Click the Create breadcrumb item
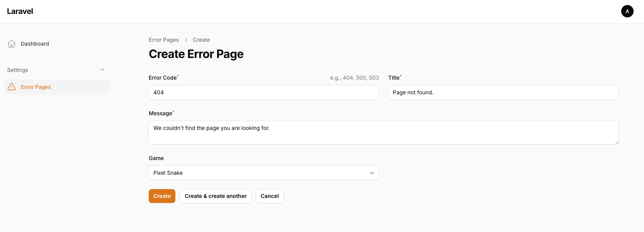The image size is (644, 232). point(201,40)
